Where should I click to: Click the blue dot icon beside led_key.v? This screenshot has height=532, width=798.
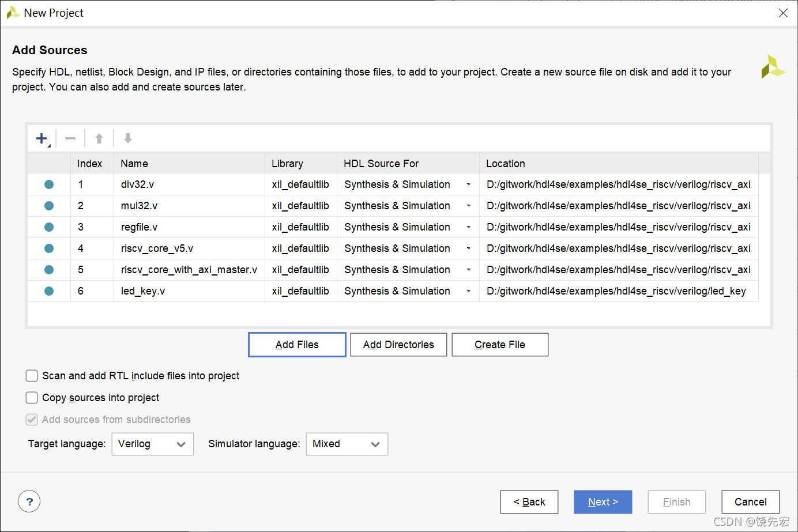(x=49, y=291)
